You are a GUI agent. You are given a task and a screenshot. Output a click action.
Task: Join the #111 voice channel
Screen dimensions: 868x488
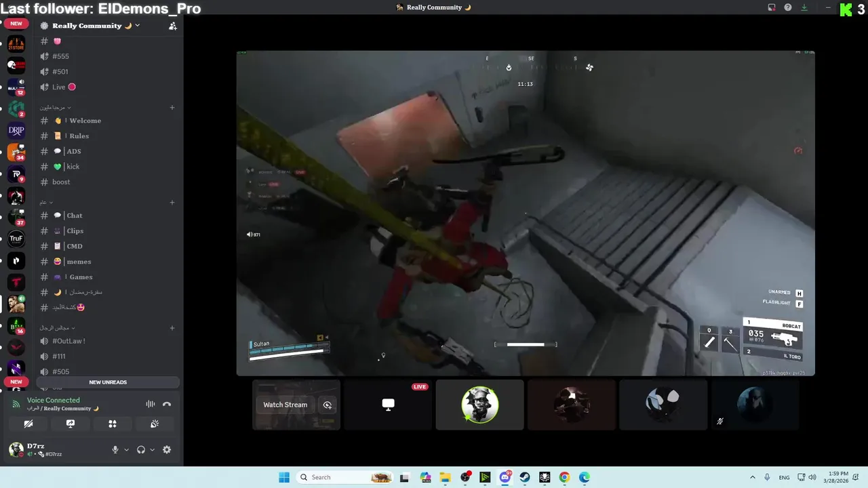coord(108,357)
